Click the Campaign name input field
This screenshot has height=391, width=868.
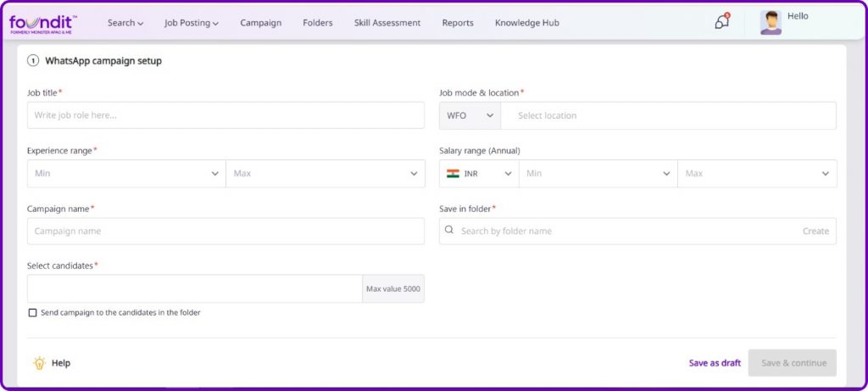tap(225, 231)
